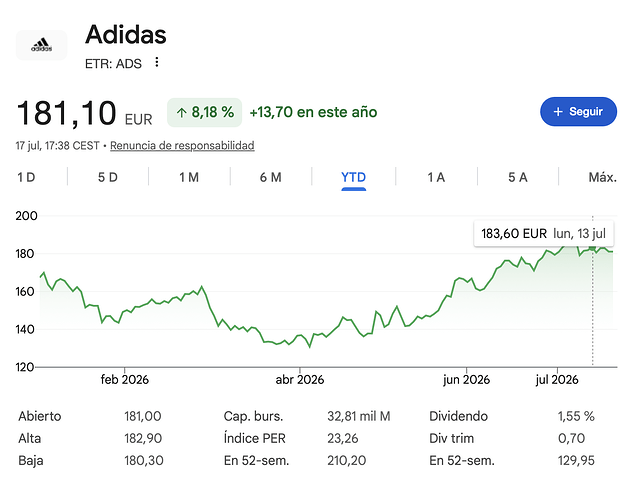This screenshot has width=631, height=500.
Task: Select the YTD range tab
Action: [353, 177]
